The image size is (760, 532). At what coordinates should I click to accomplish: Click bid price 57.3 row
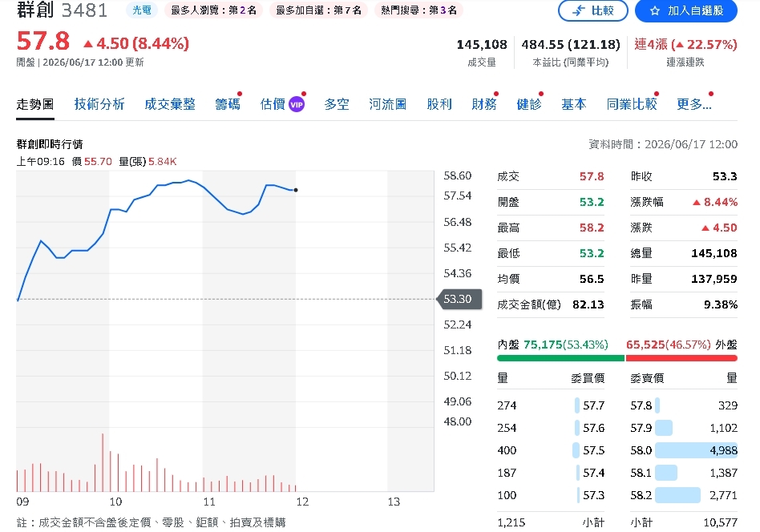[551, 495]
